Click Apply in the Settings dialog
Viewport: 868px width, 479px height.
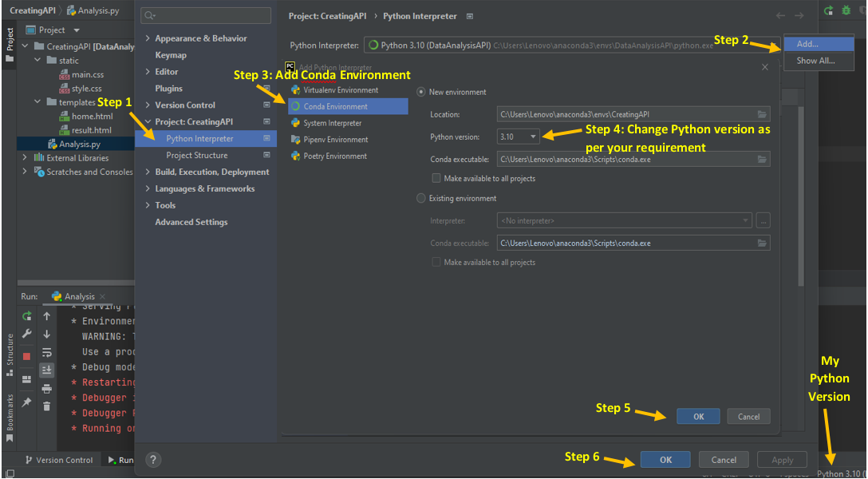(782, 460)
